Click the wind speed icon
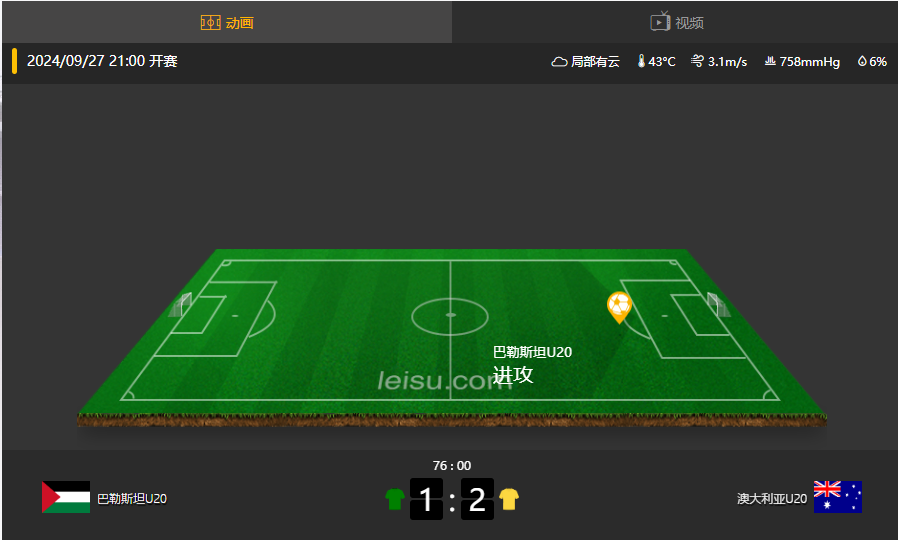898x540 pixels. [x=697, y=61]
